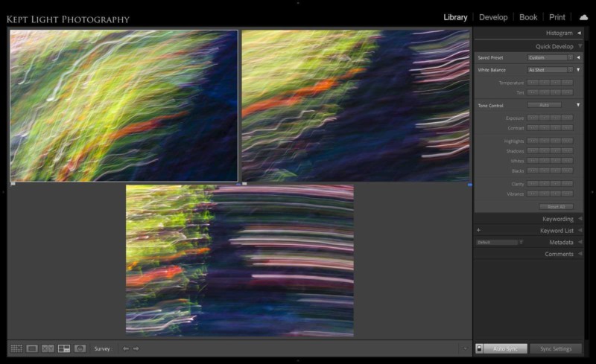Viewport: 596px width, 364px height.
Task: Click the cloud sync status icon
Action: [x=583, y=17]
